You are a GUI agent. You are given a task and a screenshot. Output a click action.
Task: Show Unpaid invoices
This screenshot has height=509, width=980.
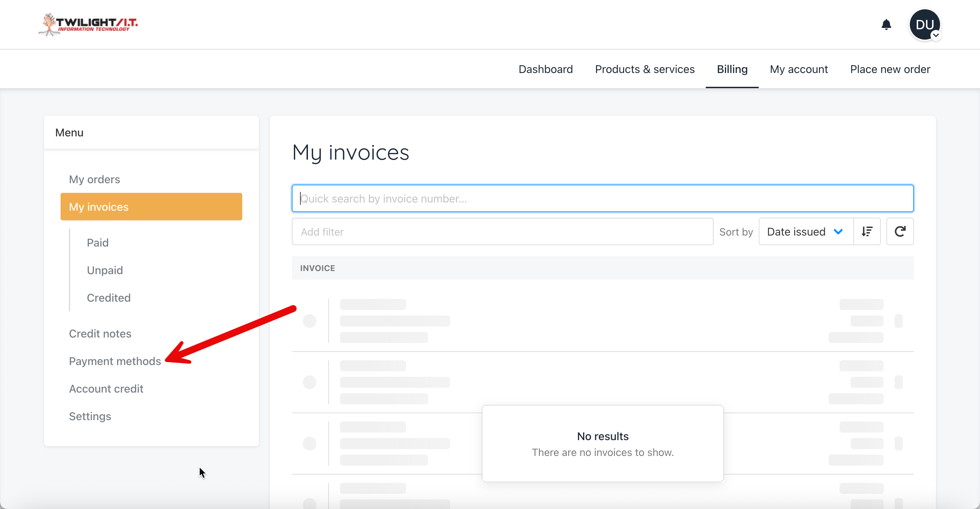tap(105, 270)
